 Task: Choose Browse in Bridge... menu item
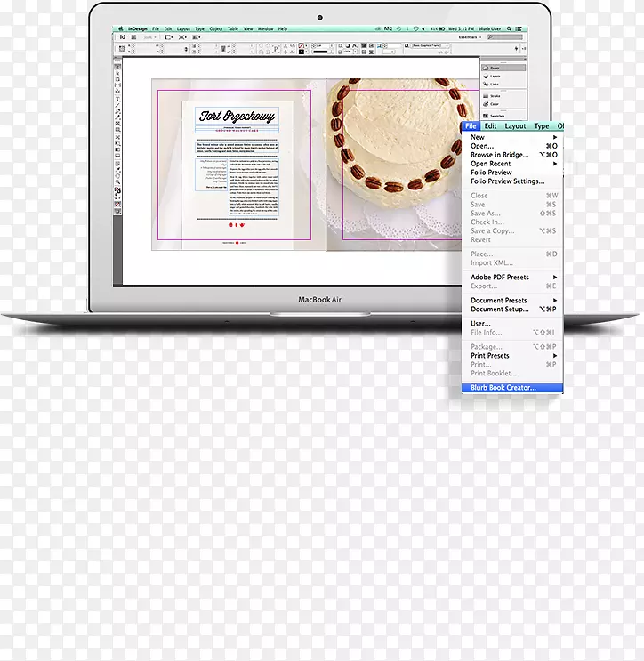click(x=512, y=155)
